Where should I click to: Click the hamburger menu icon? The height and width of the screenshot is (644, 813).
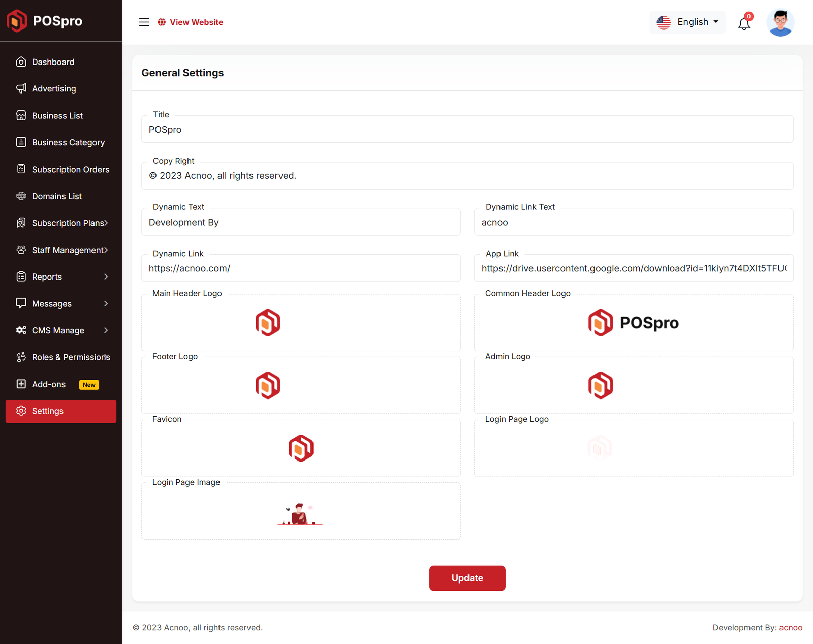tap(144, 22)
